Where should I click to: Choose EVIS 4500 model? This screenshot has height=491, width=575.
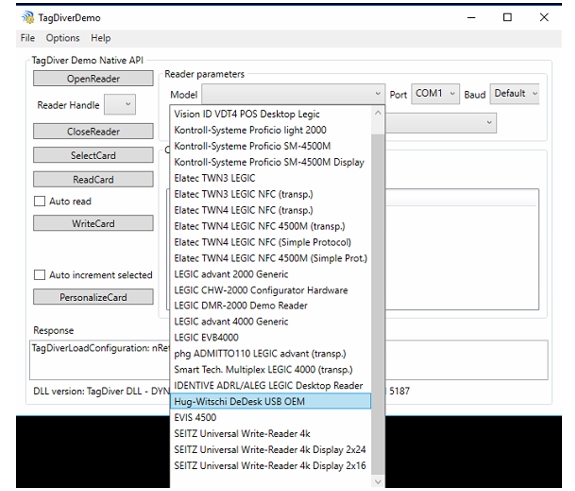(x=271, y=417)
